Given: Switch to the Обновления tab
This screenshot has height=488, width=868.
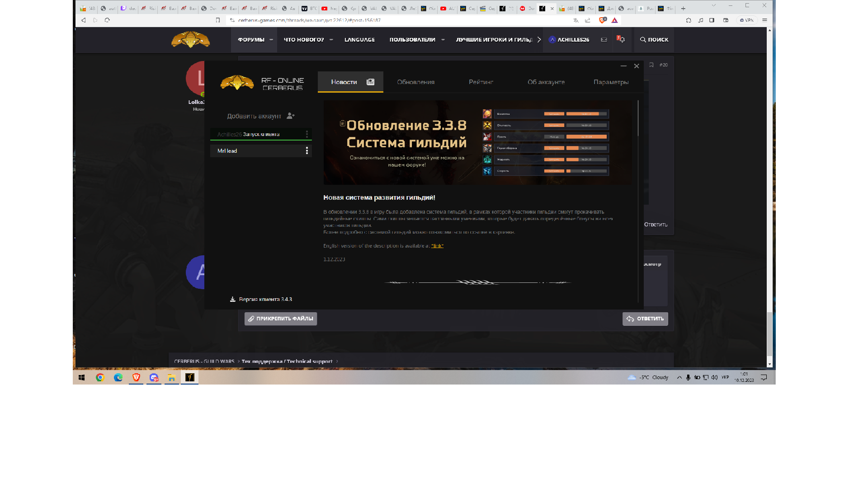Looking at the screenshot, I should tap(415, 82).
